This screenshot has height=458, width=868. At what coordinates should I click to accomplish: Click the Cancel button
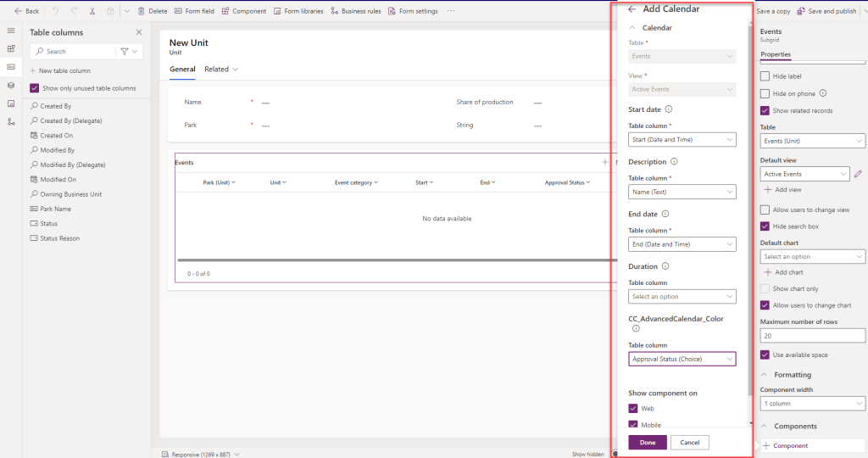pos(689,442)
